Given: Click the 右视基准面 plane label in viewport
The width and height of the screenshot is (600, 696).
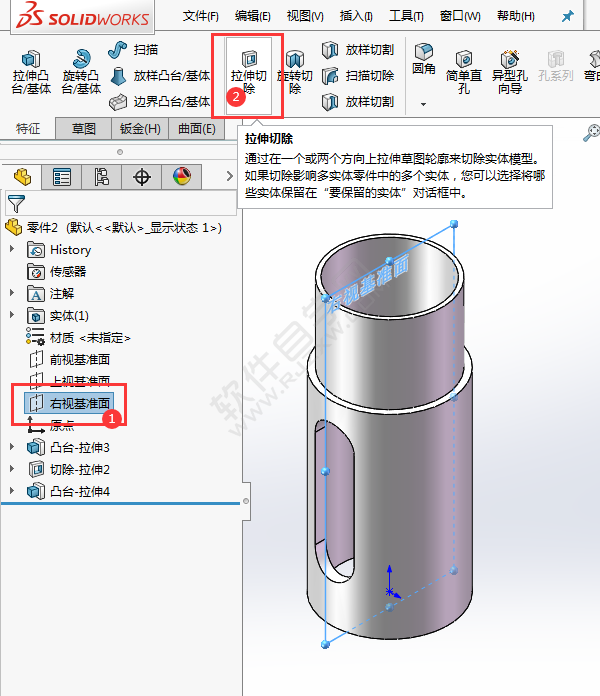Looking at the screenshot, I should point(370,285).
